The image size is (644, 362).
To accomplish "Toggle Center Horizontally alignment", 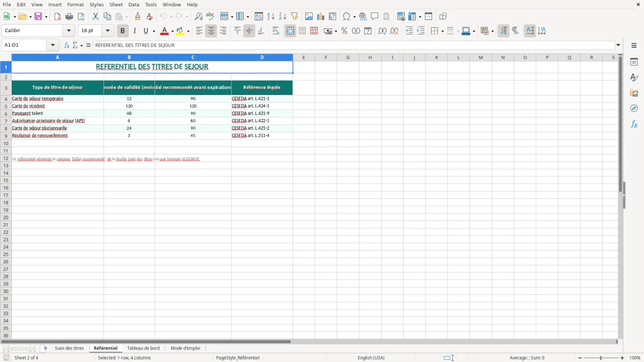I will point(211,31).
